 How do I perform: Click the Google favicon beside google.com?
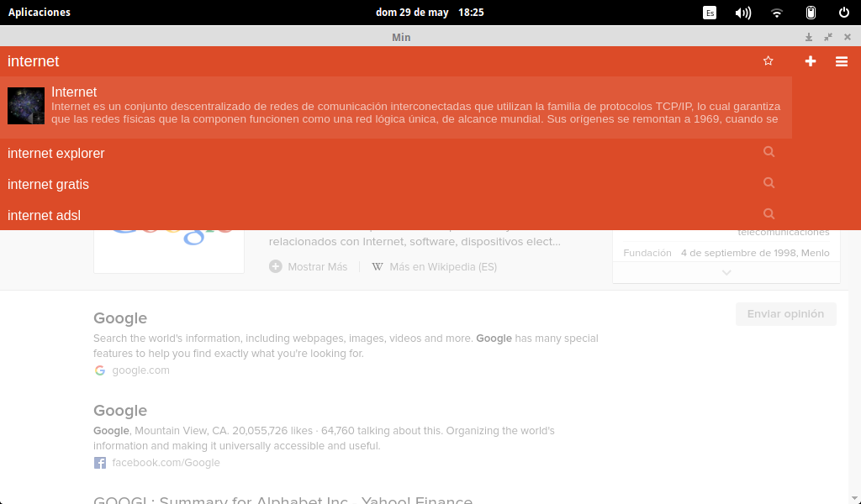click(x=100, y=370)
